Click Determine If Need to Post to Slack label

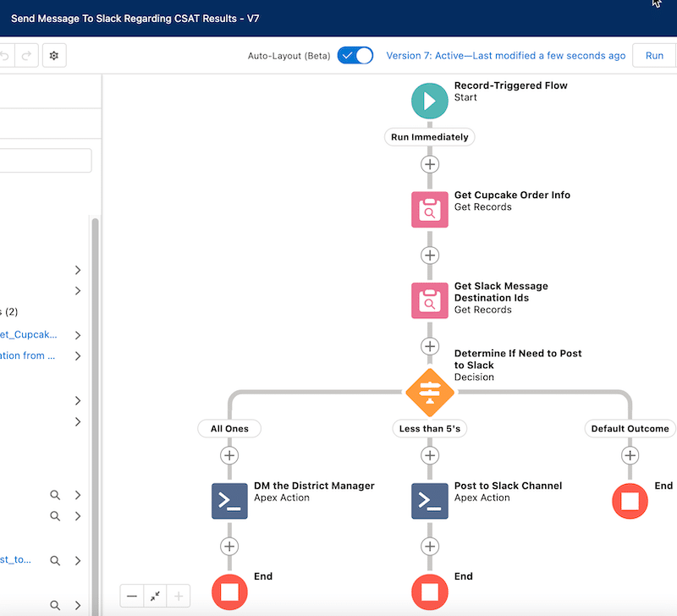click(x=518, y=359)
